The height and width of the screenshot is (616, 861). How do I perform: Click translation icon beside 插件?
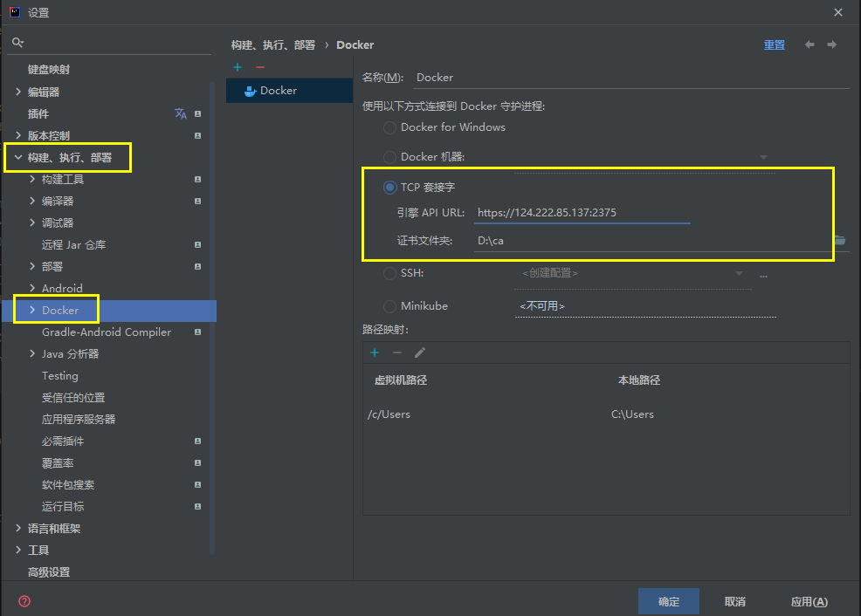pyautogui.click(x=181, y=113)
